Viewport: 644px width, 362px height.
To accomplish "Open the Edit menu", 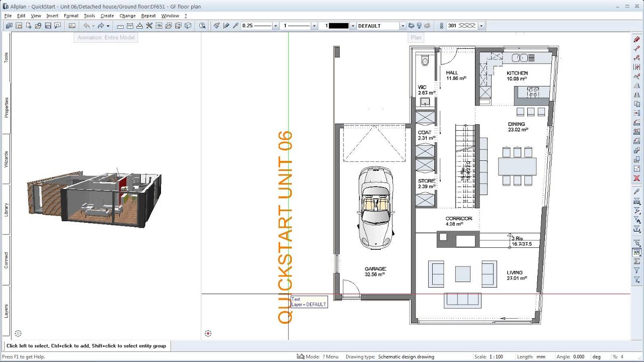I will coord(21,16).
